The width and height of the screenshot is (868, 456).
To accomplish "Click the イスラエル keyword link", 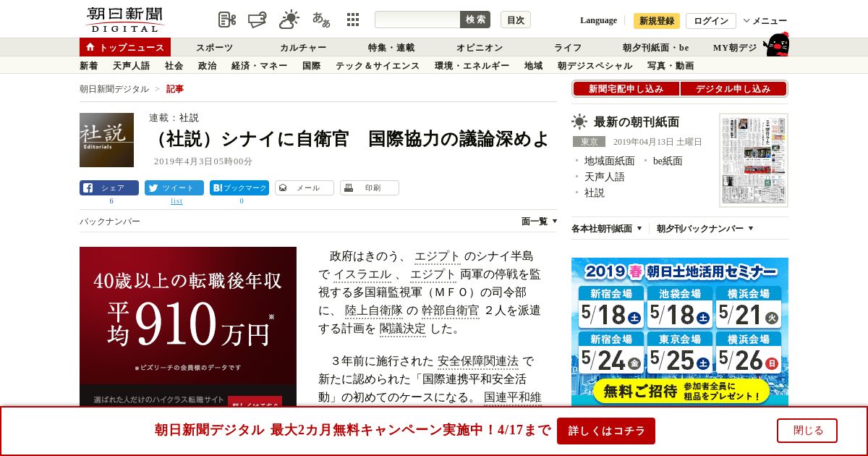I will coord(362,274).
